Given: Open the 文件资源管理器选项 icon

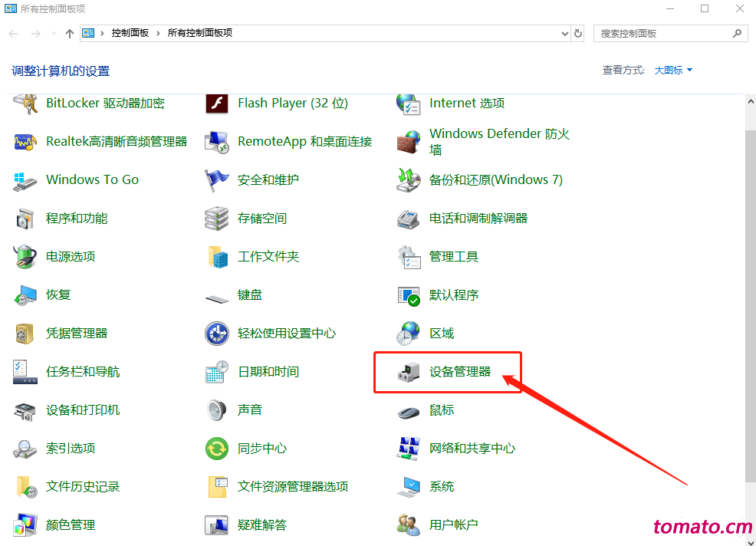Looking at the screenshot, I should click(218, 487).
